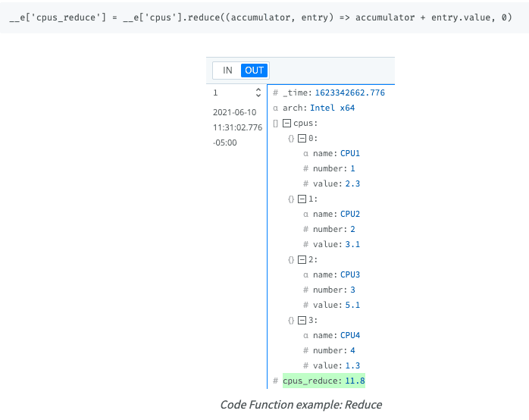Click the object braces icon beside entry 2
The height and width of the screenshot is (420, 529).
(291, 260)
